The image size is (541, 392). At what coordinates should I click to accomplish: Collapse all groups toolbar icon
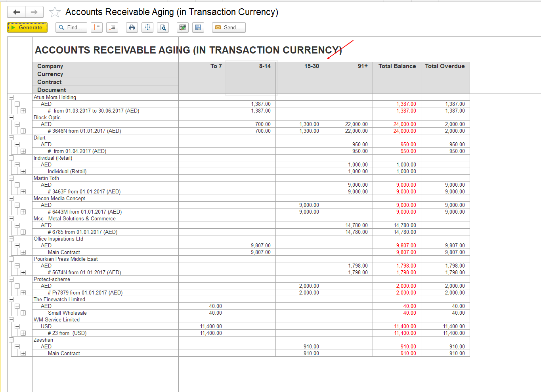pos(97,27)
